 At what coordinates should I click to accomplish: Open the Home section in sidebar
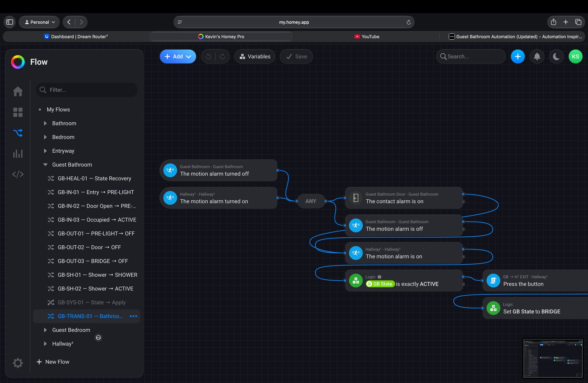pos(18,91)
